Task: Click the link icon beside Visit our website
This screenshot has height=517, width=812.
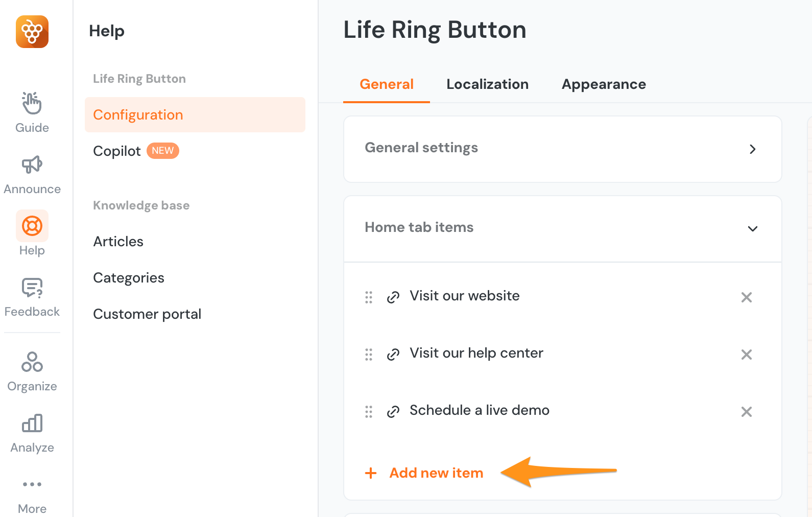Action: pos(393,297)
